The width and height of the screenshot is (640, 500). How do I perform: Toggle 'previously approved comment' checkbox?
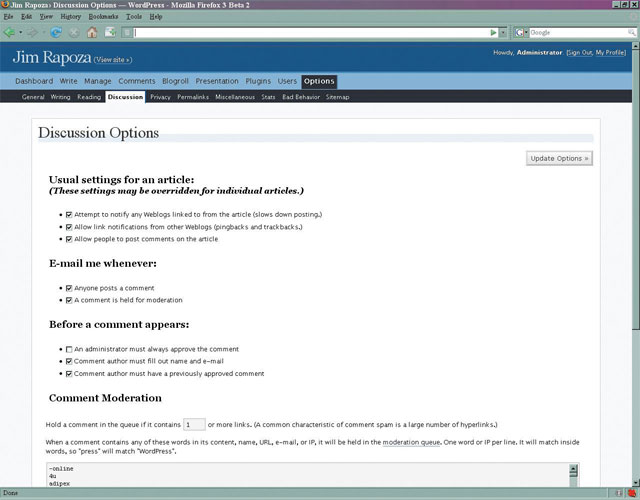pos(69,373)
